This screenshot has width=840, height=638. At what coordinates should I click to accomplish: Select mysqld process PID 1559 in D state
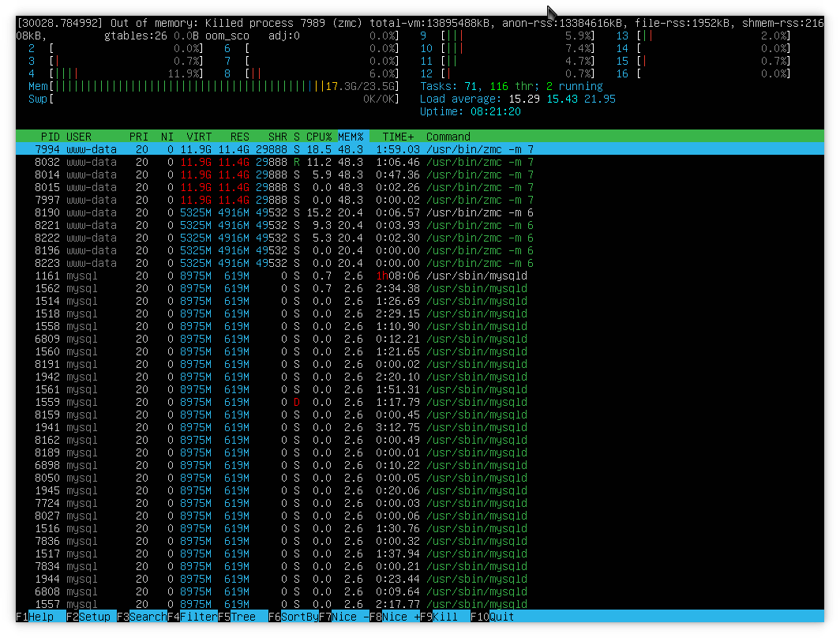pyautogui.click(x=420, y=402)
